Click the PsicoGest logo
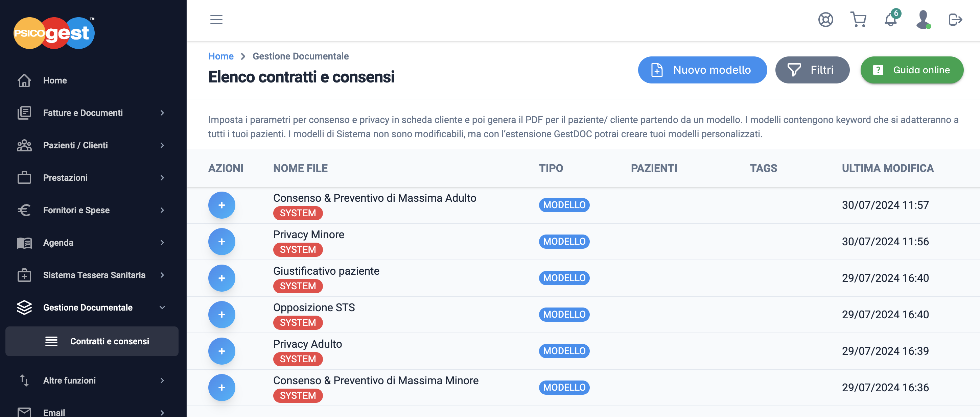 54,33
